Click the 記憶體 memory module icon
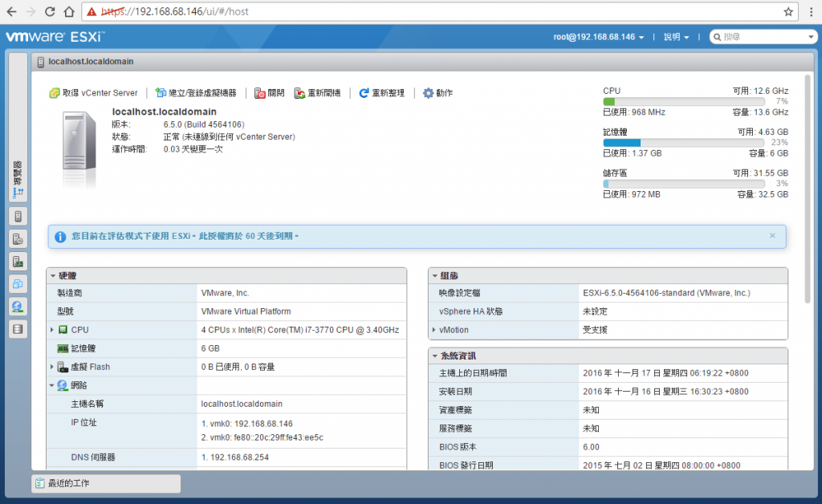Image resolution: width=822 pixels, height=504 pixels. [x=63, y=348]
